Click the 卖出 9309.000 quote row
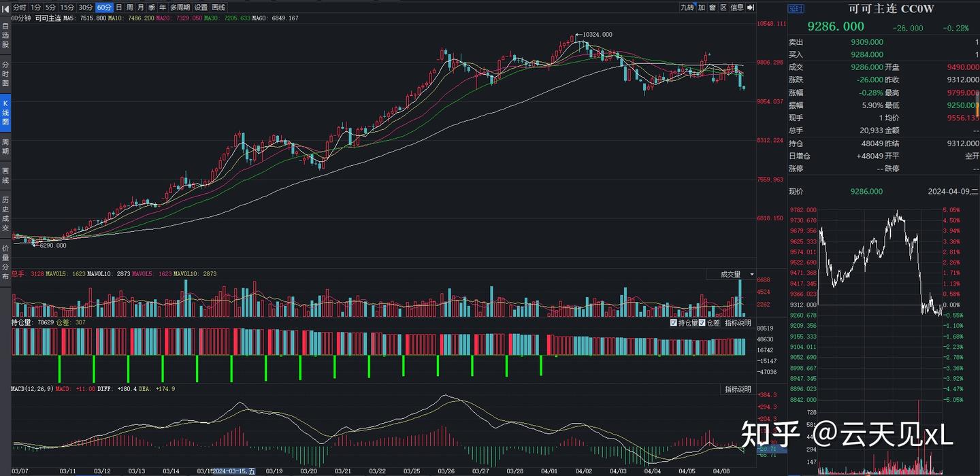The width and height of the screenshot is (980, 476). (x=883, y=41)
